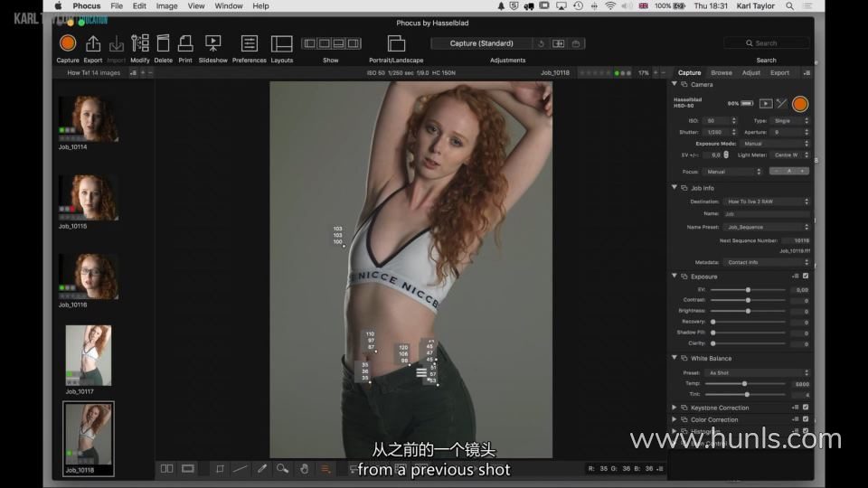Open the Color Correction preset menu icon
Screen dimensions: 868x488
click(x=796, y=418)
